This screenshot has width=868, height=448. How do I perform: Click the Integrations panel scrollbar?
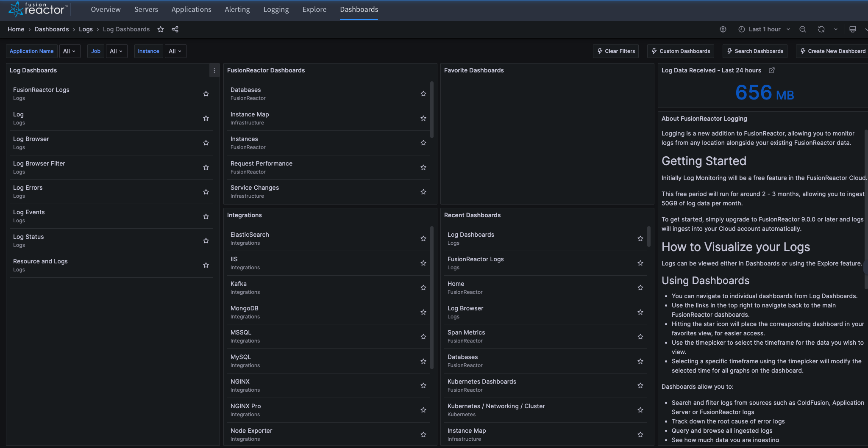[x=432, y=297]
